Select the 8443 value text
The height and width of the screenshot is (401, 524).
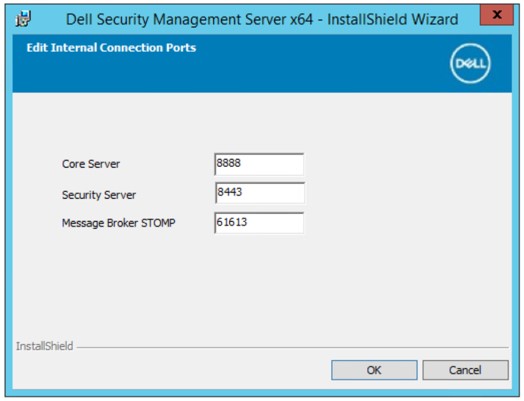230,192
